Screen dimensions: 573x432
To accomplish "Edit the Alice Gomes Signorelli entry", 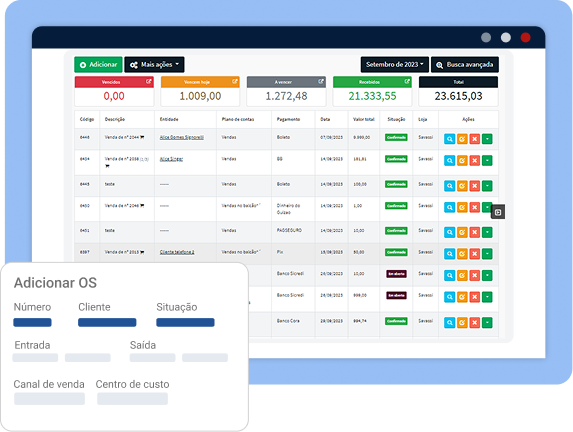I will 462,139.
